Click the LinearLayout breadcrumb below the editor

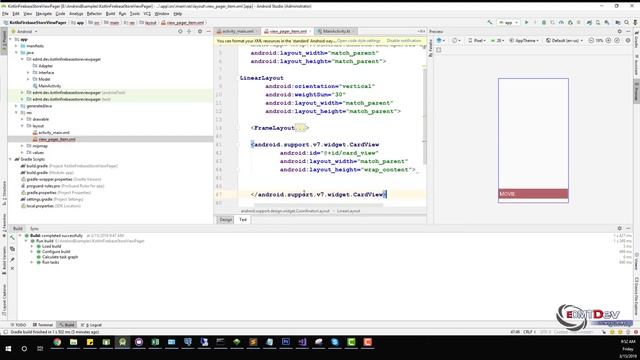[348, 211]
